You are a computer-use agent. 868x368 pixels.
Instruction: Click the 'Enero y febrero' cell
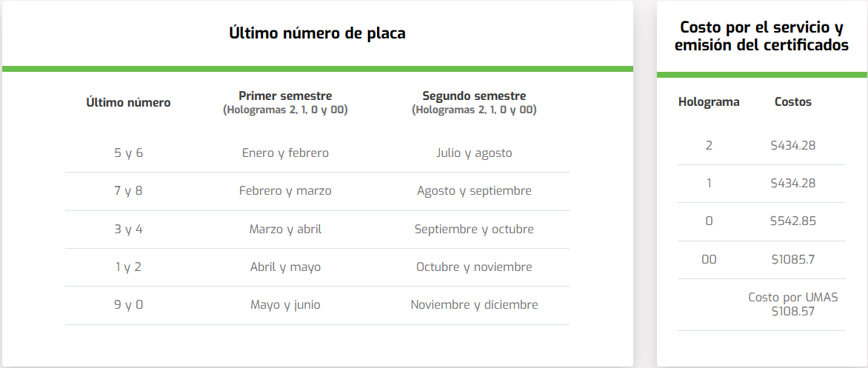tap(285, 153)
